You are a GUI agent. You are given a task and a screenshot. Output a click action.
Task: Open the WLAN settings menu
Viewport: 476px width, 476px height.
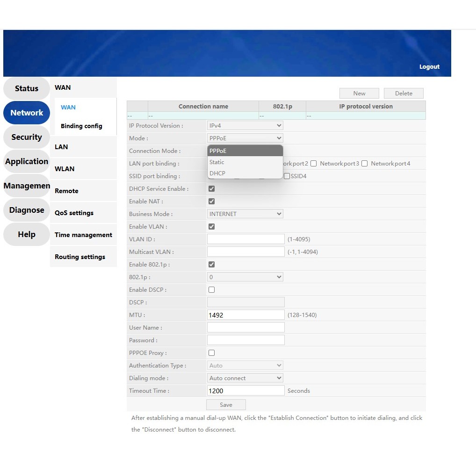(x=65, y=169)
